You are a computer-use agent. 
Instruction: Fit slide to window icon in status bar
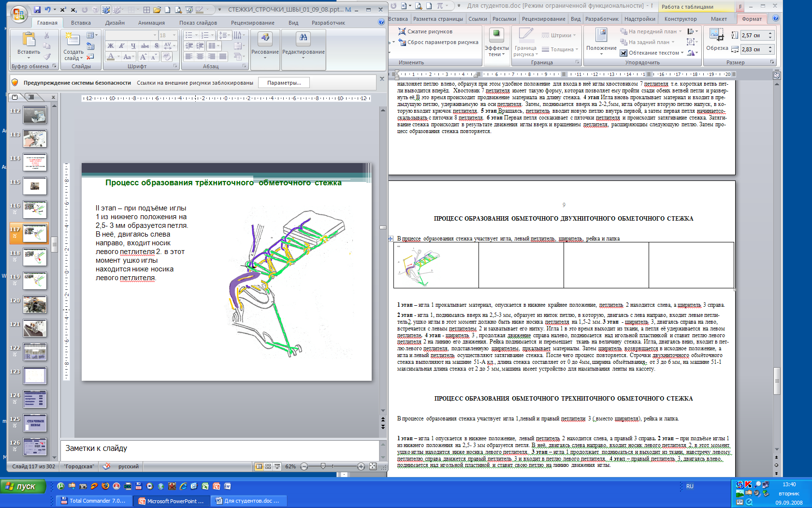point(373,466)
